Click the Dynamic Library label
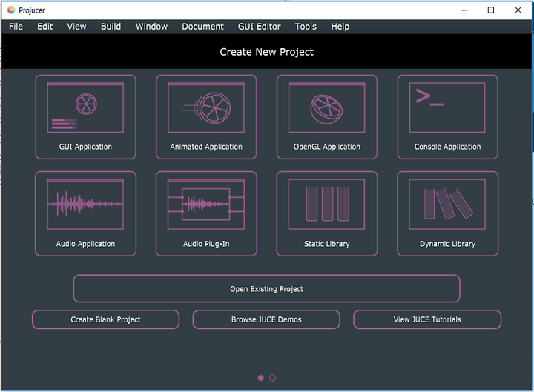 point(447,244)
